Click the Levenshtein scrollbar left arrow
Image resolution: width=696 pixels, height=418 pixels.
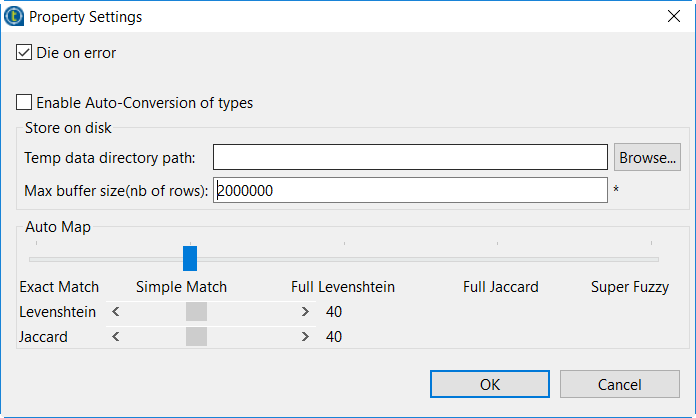(116, 312)
